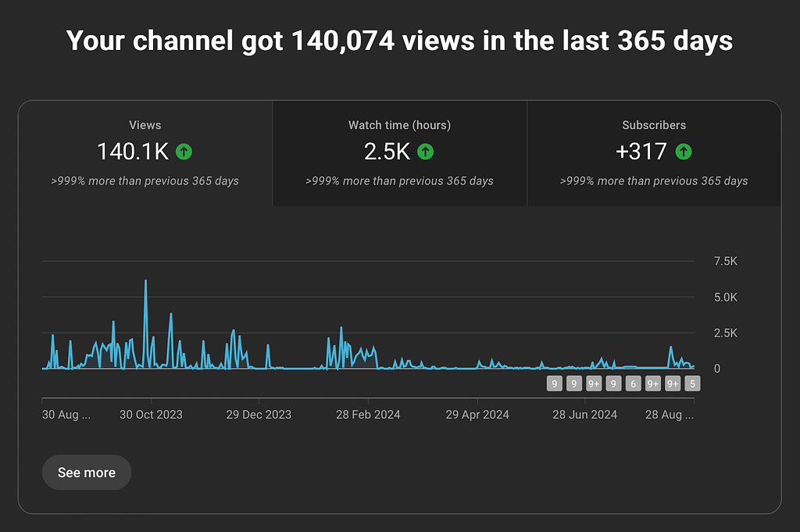Screen dimensions: 800x532
Task: Open the video marker labeled 6
Action: click(633, 384)
